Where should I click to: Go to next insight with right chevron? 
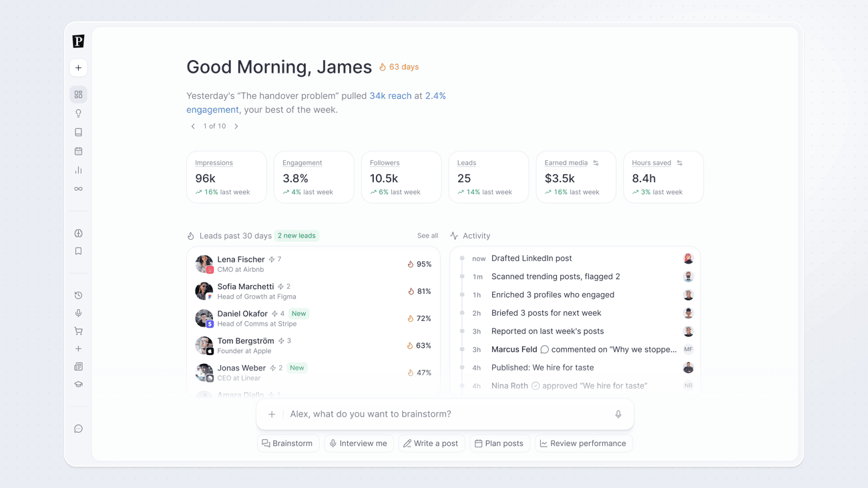coord(236,126)
